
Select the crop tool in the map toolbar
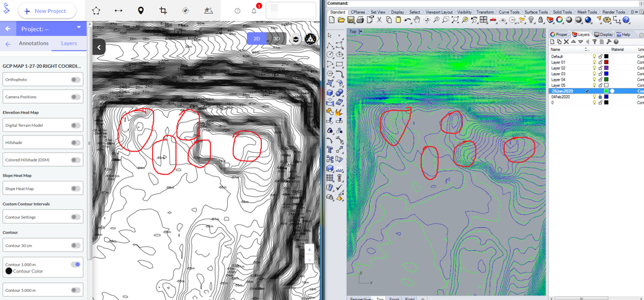click(x=163, y=11)
